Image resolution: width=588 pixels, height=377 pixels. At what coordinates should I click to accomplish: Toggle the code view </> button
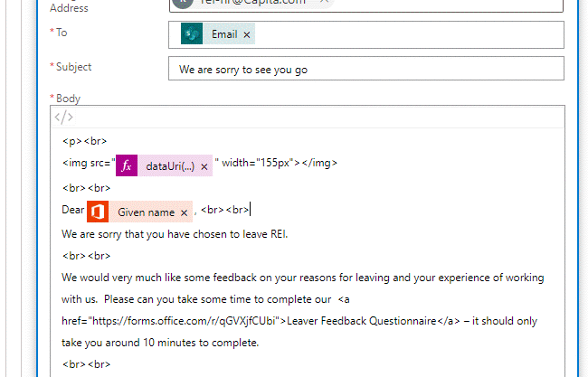(63, 118)
